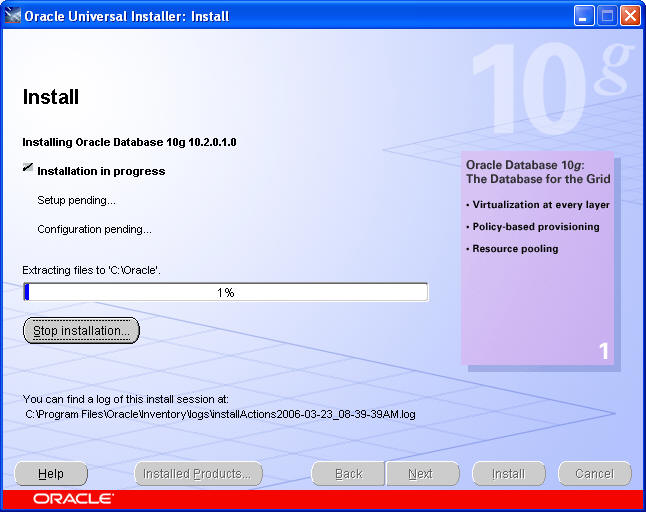Click the Oracle Universal Installer title bar icon
This screenshot has width=646, height=512.
[x=13, y=16]
